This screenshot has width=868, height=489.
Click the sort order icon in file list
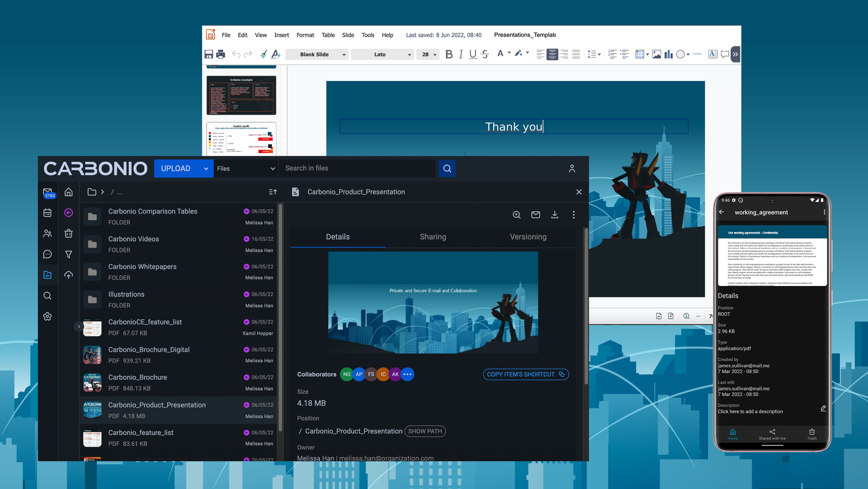(x=273, y=192)
